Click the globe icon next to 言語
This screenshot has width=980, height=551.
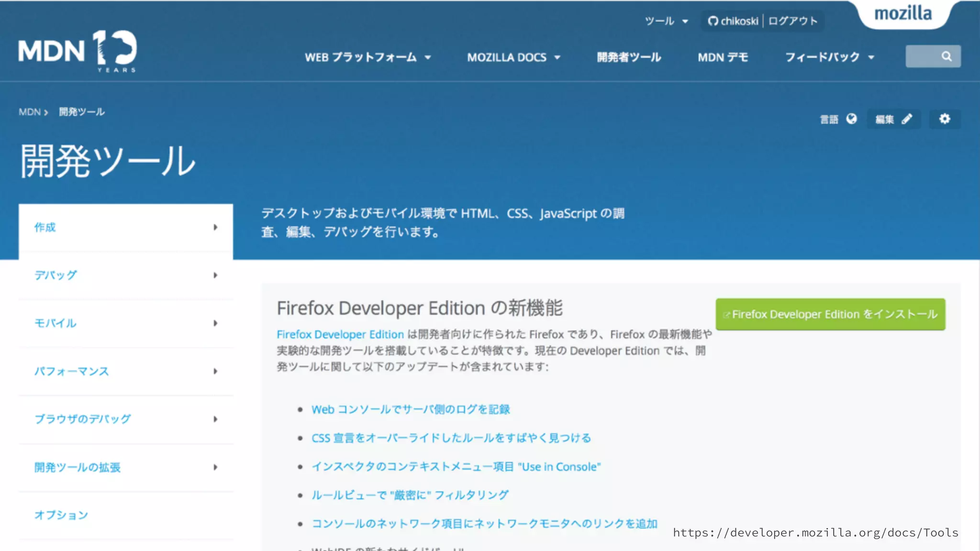click(x=851, y=119)
